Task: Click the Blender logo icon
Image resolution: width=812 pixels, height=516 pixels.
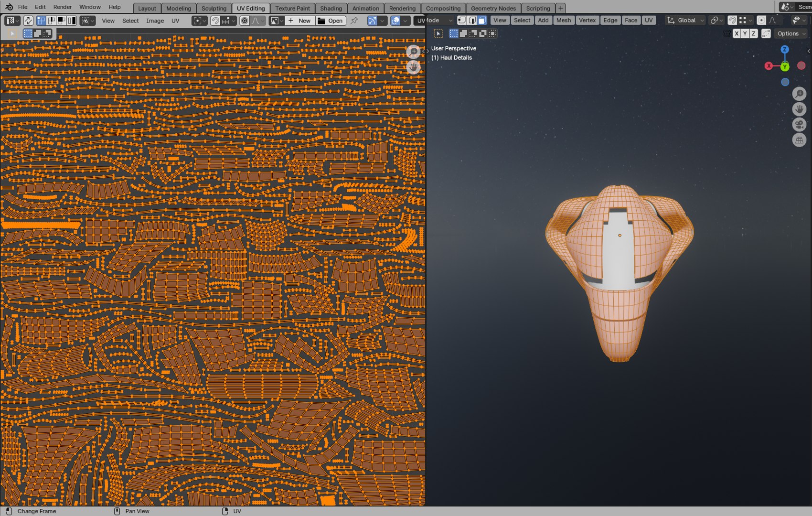Action: click(9, 7)
